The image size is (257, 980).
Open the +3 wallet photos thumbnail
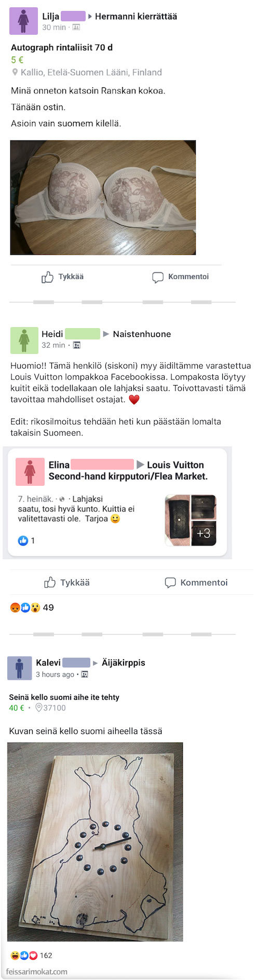coord(204,533)
